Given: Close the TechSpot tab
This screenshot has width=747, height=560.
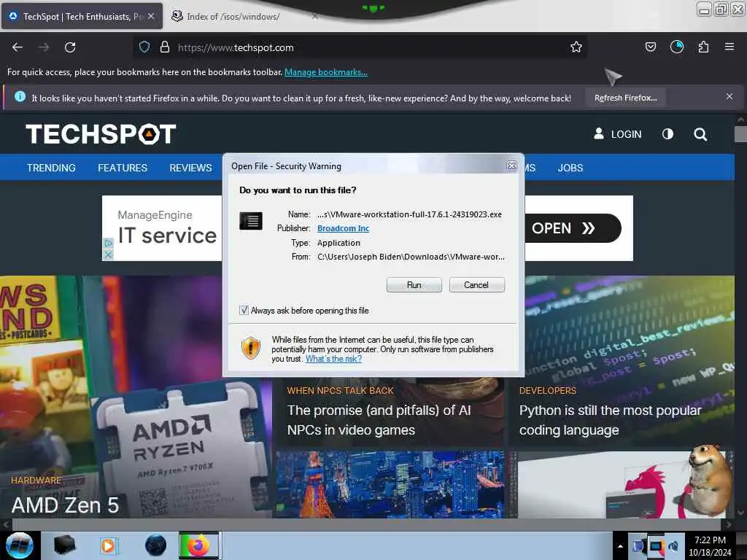Looking at the screenshot, I should pyautogui.click(x=151, y=16).
